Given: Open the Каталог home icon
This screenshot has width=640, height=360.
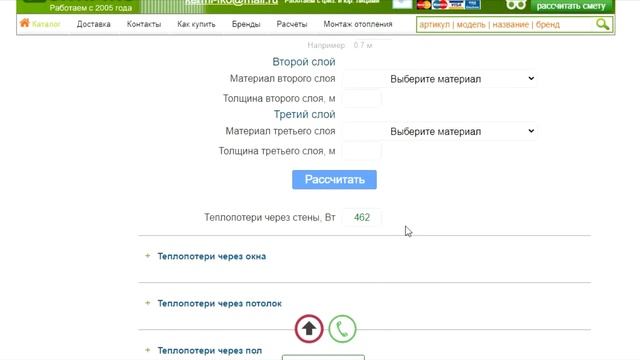Looking at the screenshot, I should (24, 23).
